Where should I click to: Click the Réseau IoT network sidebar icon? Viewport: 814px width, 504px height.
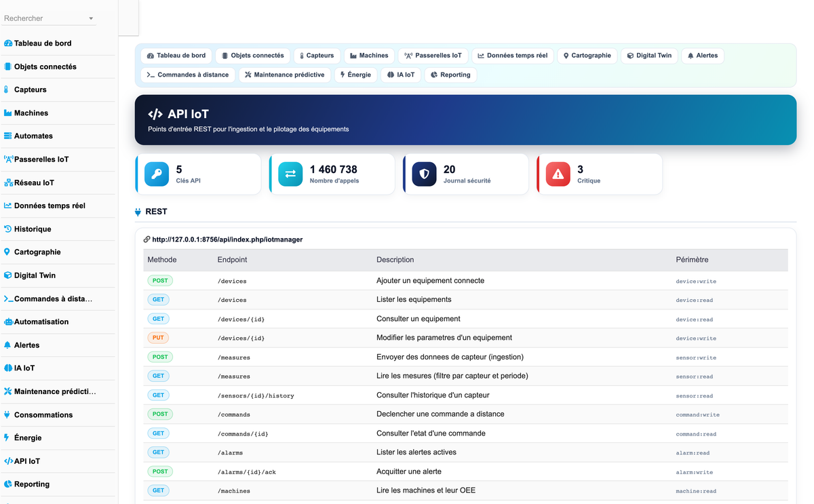coord(8,182)
